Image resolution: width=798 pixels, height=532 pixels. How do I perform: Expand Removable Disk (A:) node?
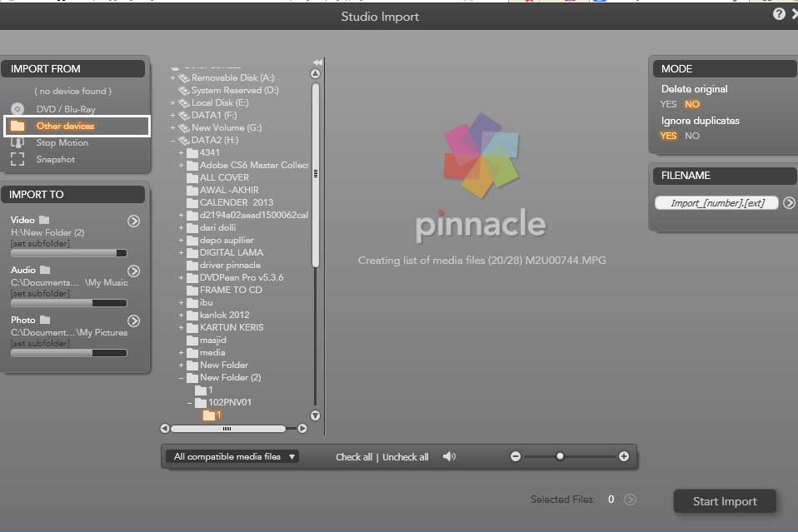(x=172, y=77)
